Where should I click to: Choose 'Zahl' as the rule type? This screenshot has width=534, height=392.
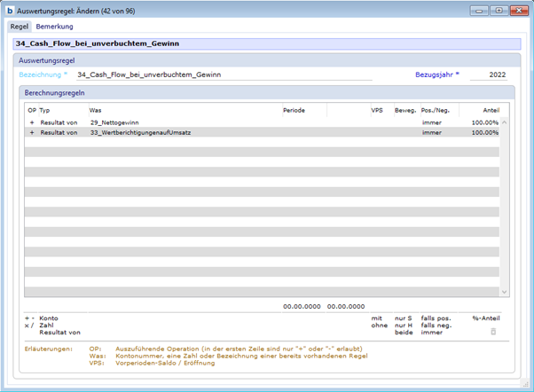coord(48,325)
